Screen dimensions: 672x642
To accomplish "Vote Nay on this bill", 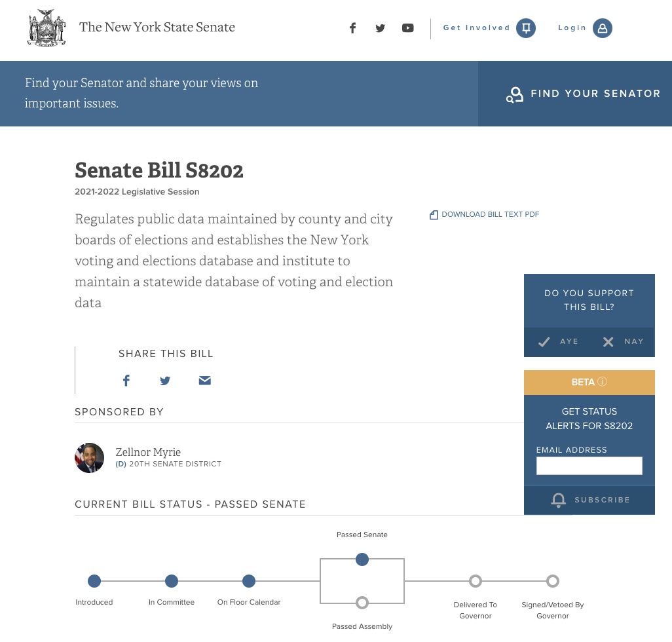I will pos(623,342).
